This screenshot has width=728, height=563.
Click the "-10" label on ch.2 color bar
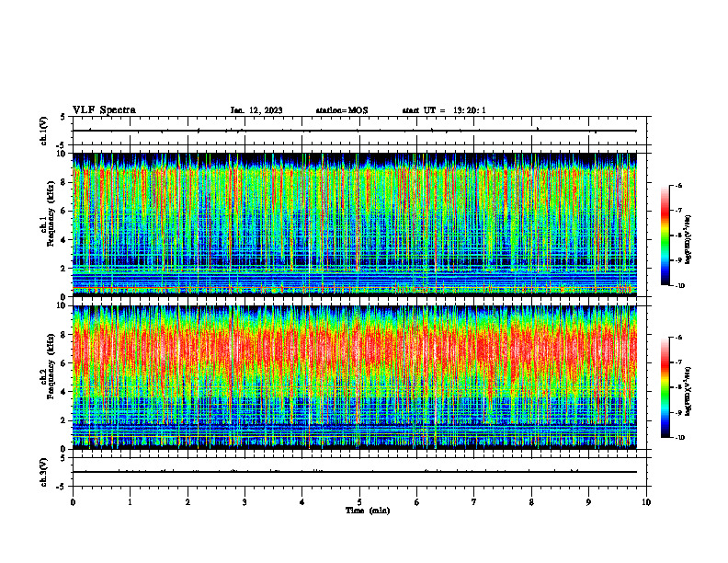click(680, 437)
